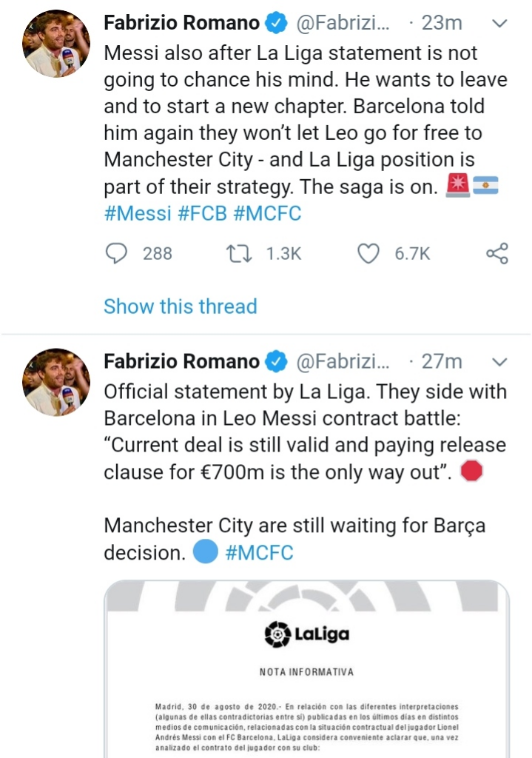Open first tweet's Fabrizio Romano avatar
Screen dimensions: 532x758
(x=56, y=44)
